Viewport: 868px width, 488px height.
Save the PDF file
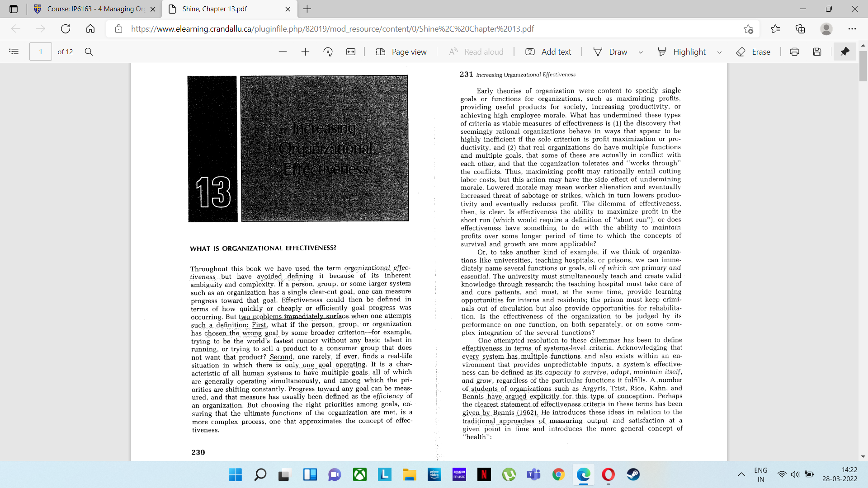pos(816,52)
